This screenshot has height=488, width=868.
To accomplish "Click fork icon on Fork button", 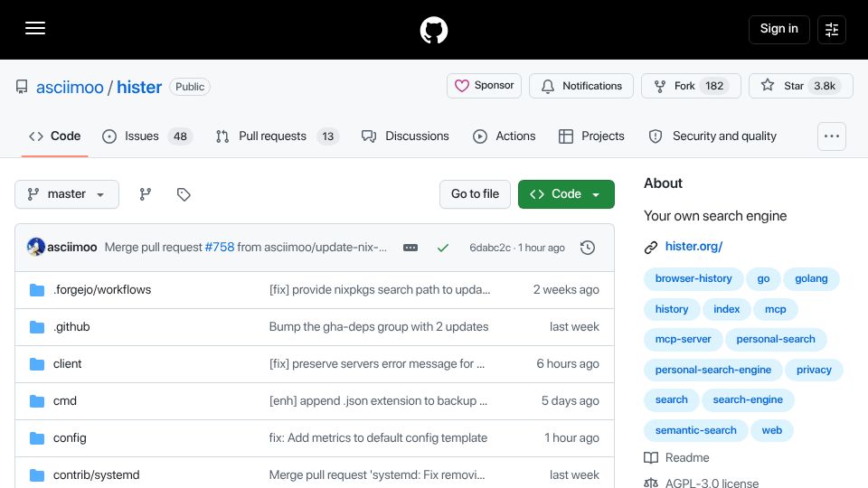I will click(x=660, y=87).
